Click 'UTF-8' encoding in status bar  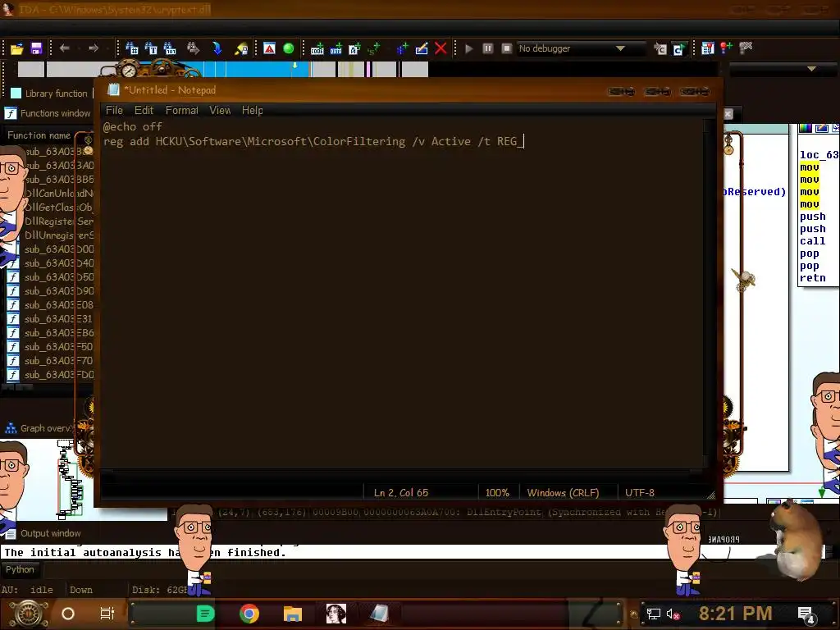pyautogui.click(x=640, y=493)
